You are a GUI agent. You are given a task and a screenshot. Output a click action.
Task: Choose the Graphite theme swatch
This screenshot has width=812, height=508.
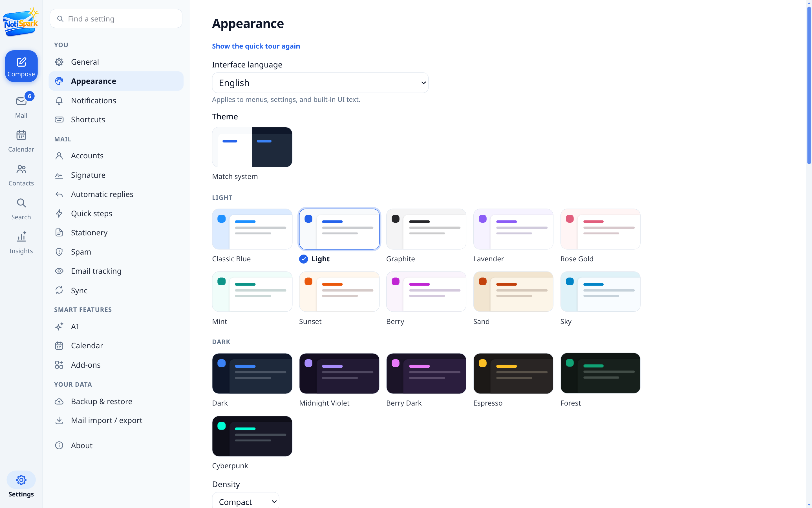click(426, 229)
